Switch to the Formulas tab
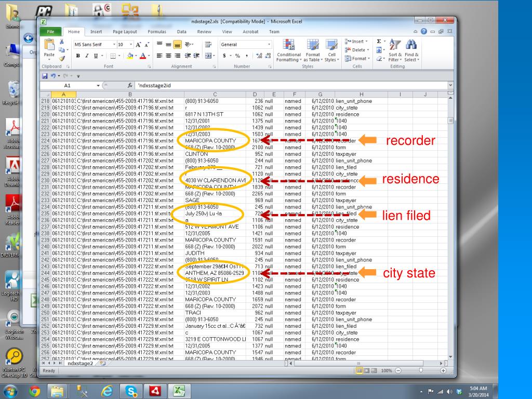The width and height of the screenshot is (532, 399). tap(157, 32)
